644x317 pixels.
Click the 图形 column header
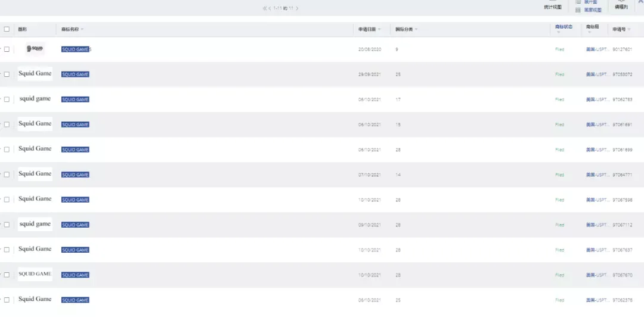(x=23, y=29)
